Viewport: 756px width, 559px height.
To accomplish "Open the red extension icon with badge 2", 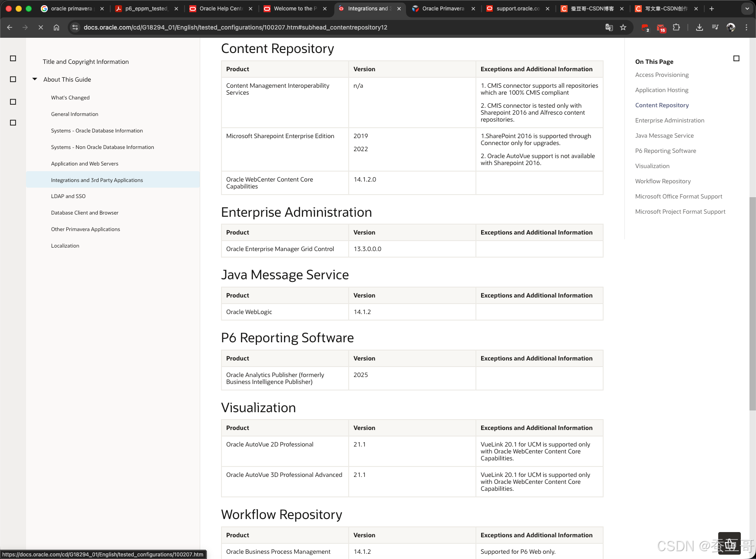I will (x=645, y=28).
